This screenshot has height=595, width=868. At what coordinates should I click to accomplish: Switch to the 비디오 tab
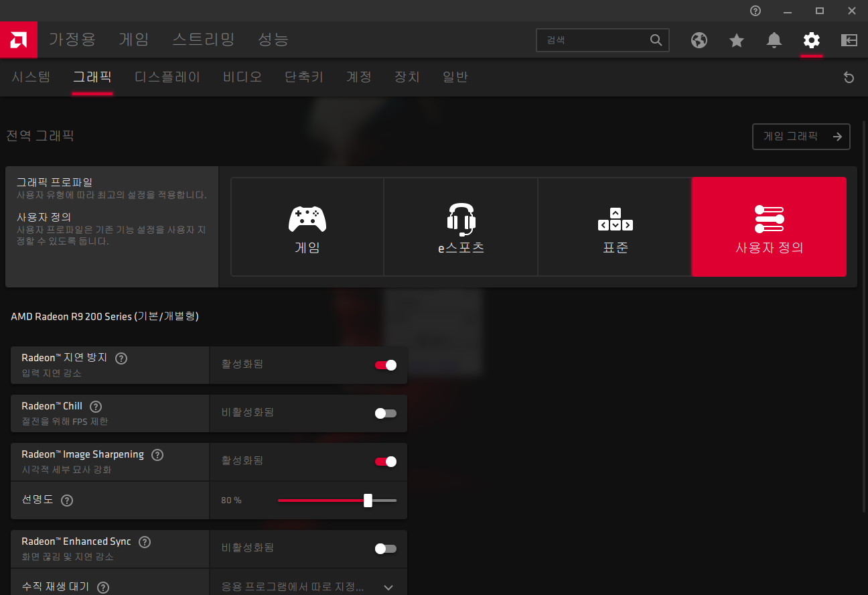242,77
